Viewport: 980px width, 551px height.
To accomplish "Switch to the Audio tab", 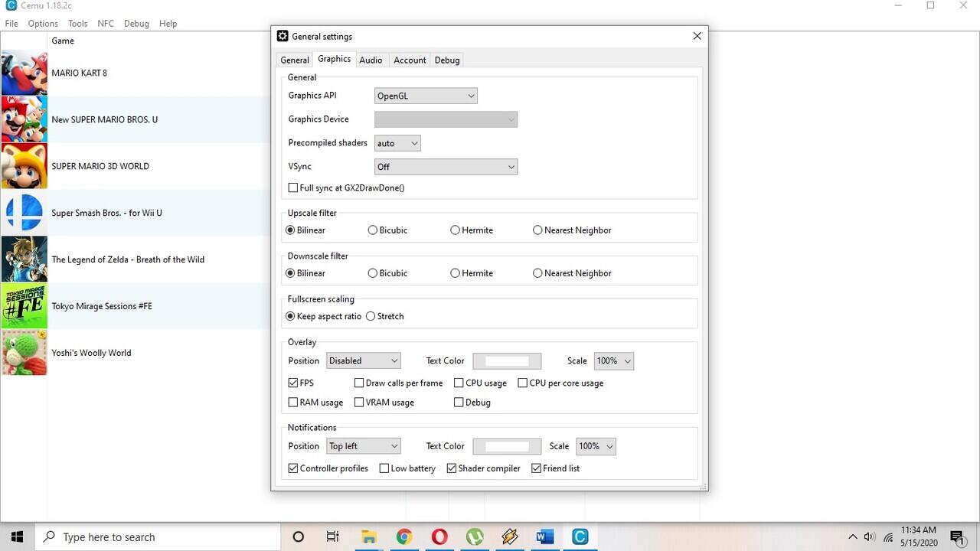I will coord(371,60).
